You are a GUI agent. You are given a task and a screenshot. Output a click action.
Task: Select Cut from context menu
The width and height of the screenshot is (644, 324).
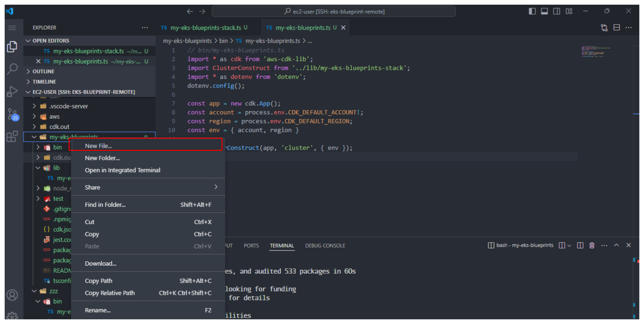[x=148, y=222]
